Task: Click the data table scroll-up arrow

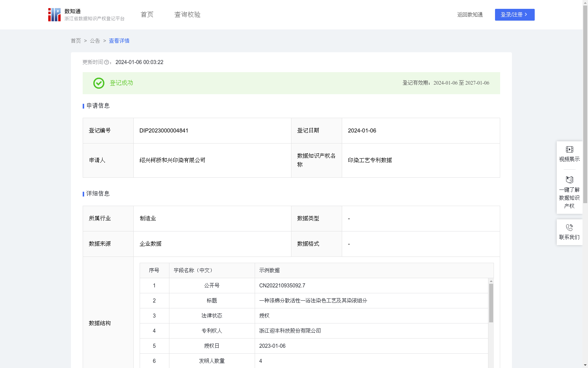Action: click(491, 281)
